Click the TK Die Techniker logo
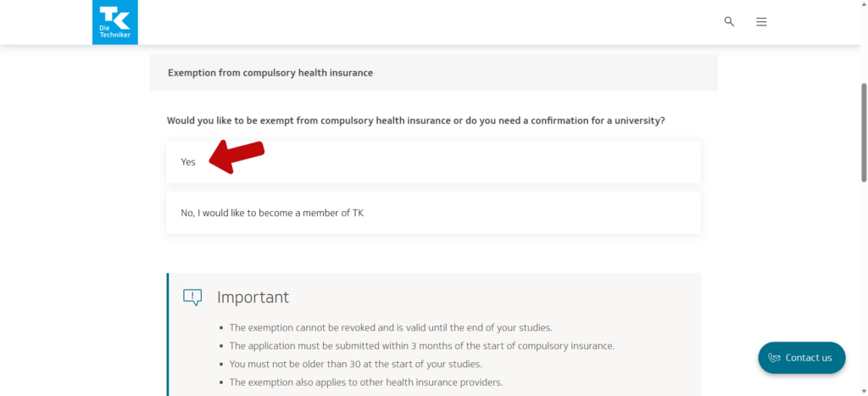 coord(114,22)
